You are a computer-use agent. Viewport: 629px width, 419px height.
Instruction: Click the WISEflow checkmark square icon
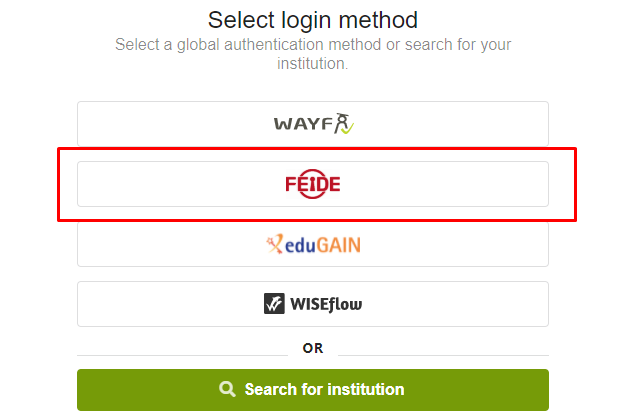point(274,304)
